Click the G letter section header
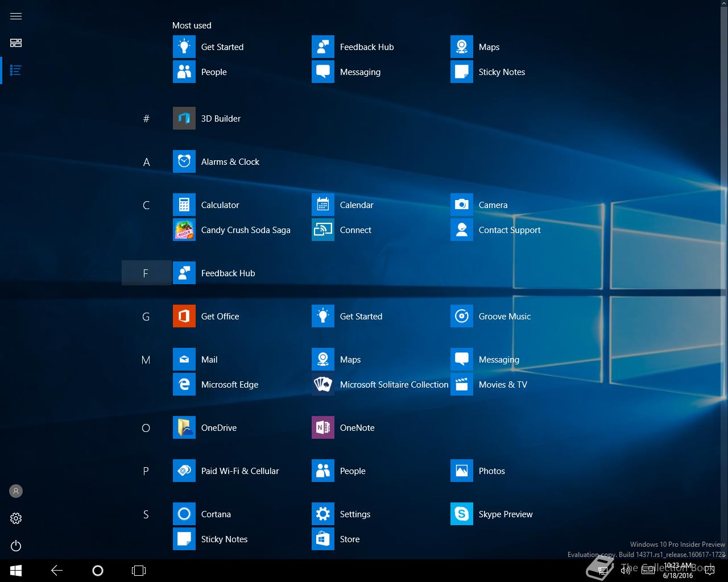Screen dimensions: 728x582 146,316
